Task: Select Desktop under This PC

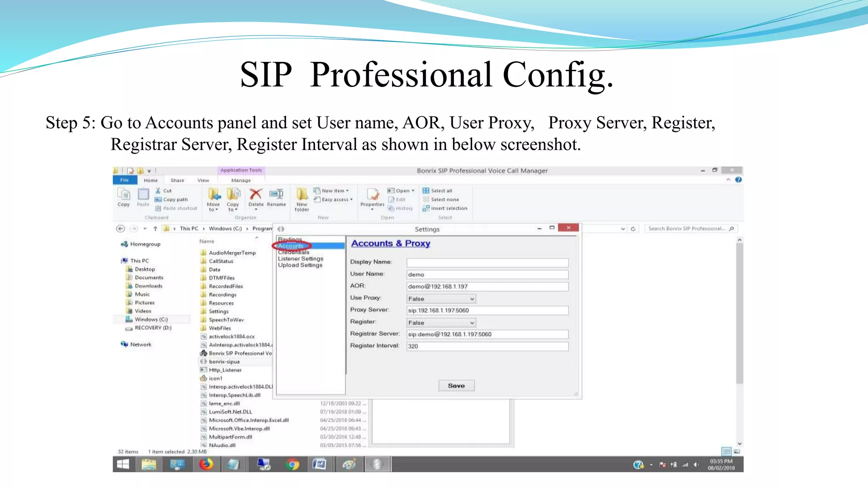Action: (x=141, y=269)
